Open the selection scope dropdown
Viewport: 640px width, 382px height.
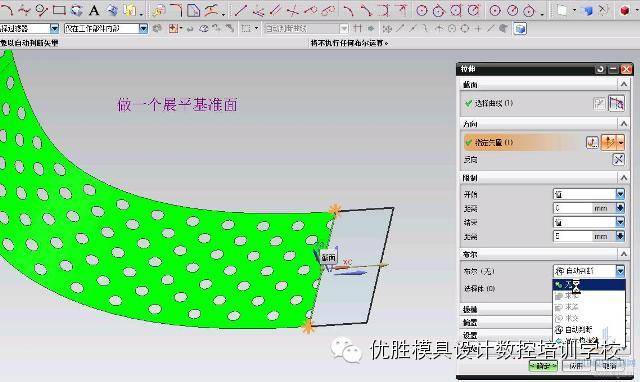[x=143, y=29]
